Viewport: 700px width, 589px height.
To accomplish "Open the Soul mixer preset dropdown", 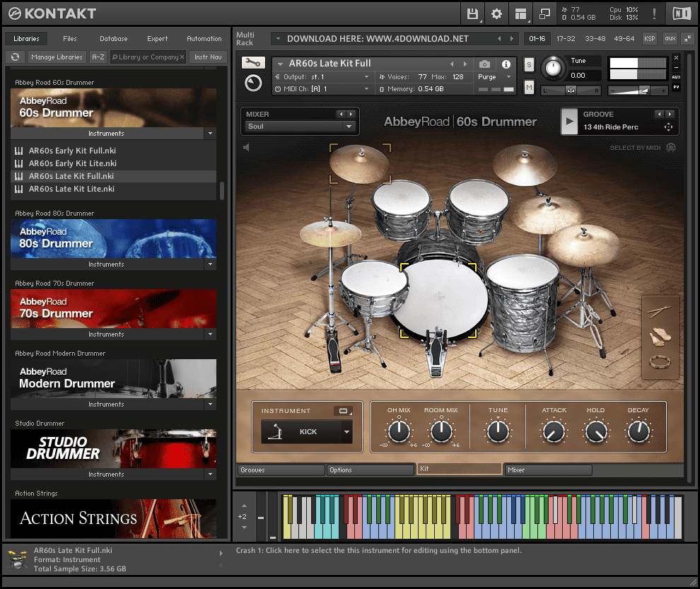I will point(349,127).
